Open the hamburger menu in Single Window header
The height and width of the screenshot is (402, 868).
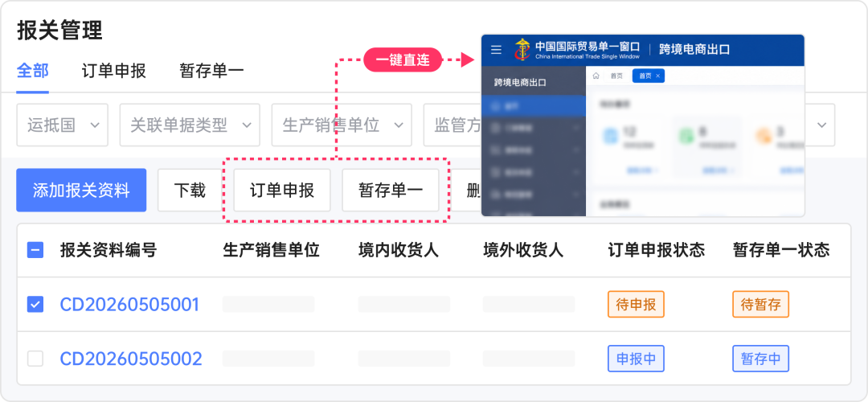pyautogui.click(x=497, y=50)
